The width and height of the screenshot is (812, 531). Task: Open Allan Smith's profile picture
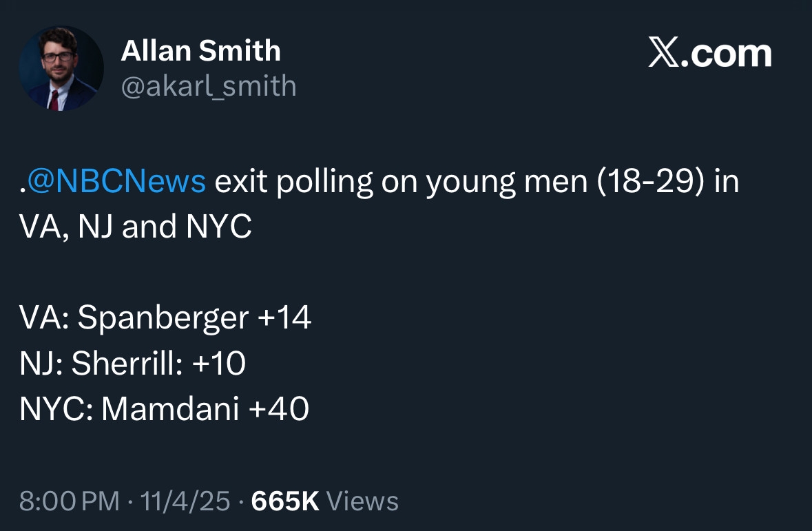click(61, 69)
